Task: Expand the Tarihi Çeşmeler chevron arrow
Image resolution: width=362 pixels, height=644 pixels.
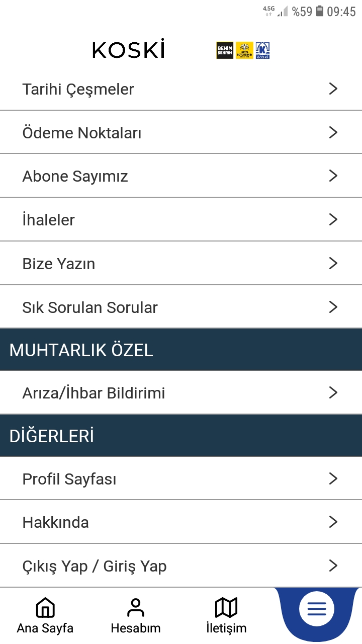Action: pos(333,89)
